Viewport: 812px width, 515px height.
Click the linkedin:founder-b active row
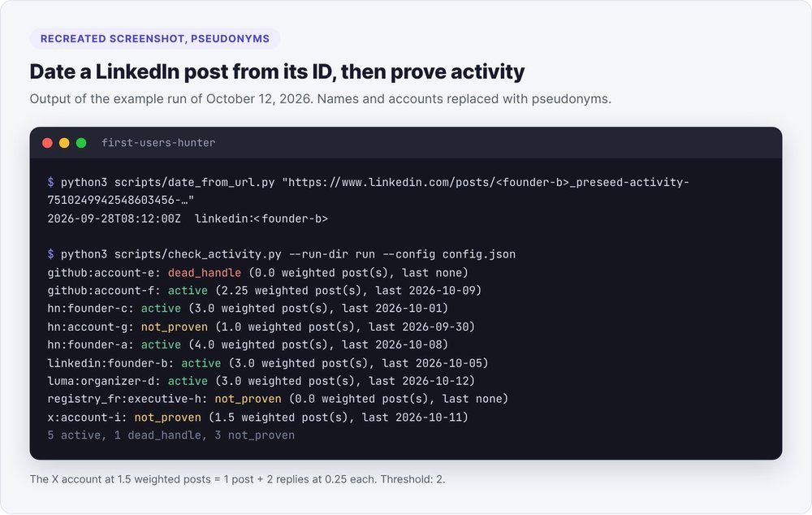[x=268, y=363]
